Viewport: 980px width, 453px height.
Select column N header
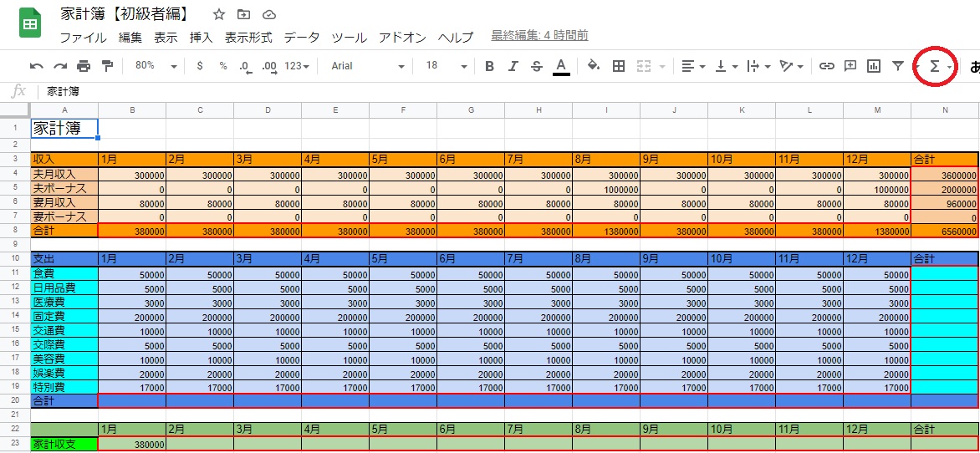click(x=945, y=110)
